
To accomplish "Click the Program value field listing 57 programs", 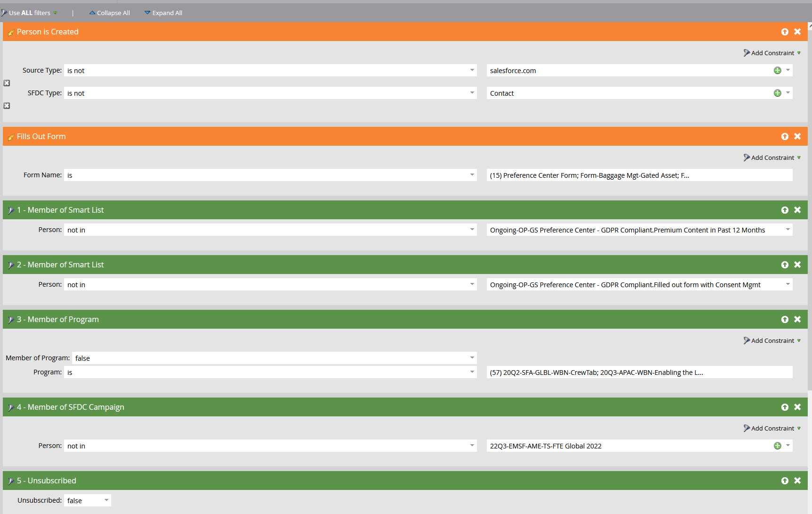I will (x=613, y=372).
